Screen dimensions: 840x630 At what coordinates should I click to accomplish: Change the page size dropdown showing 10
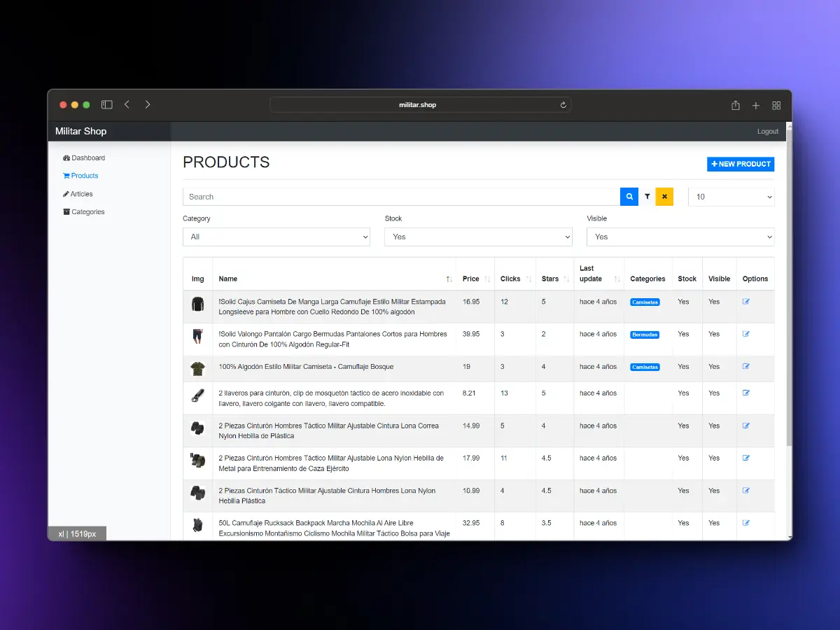731,197
